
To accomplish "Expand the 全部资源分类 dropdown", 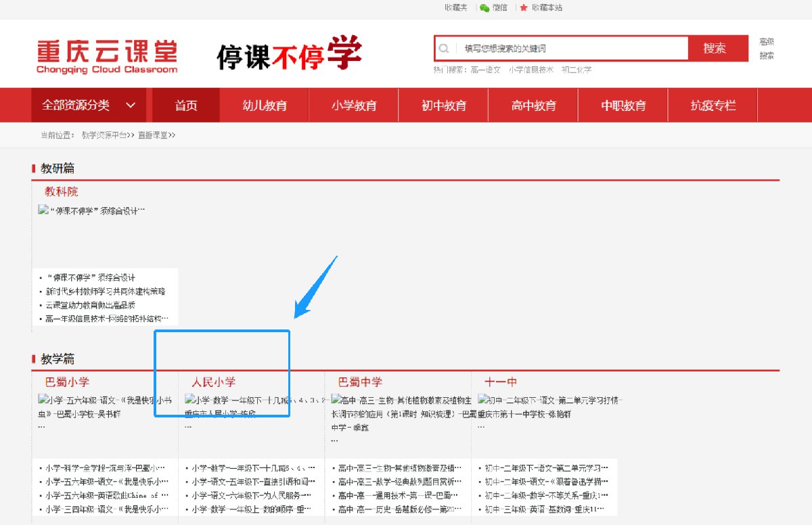I will click(x=89, y=106).
